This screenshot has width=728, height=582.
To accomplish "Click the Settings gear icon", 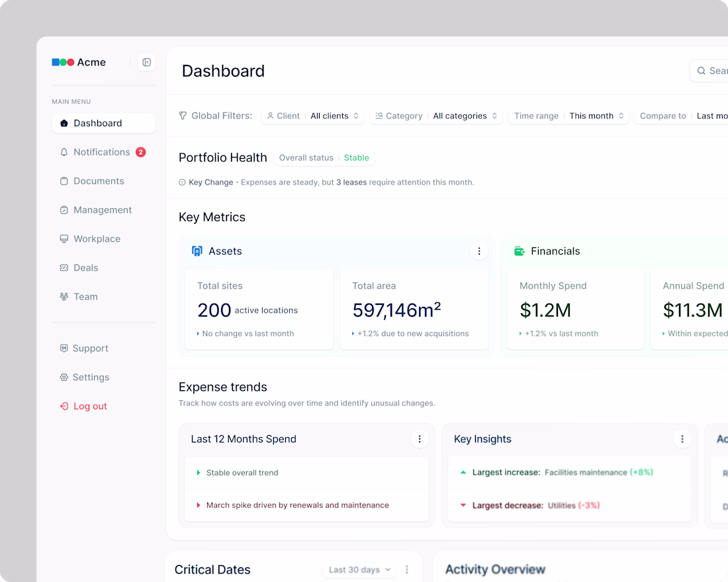I will click(64, 378).
